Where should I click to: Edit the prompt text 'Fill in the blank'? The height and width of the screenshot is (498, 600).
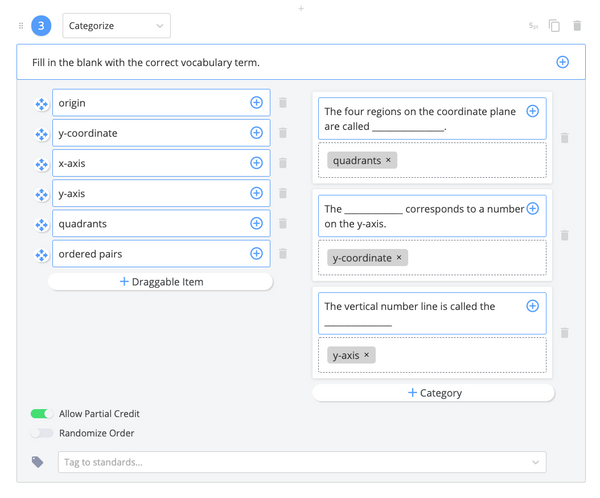coord(146,62)
